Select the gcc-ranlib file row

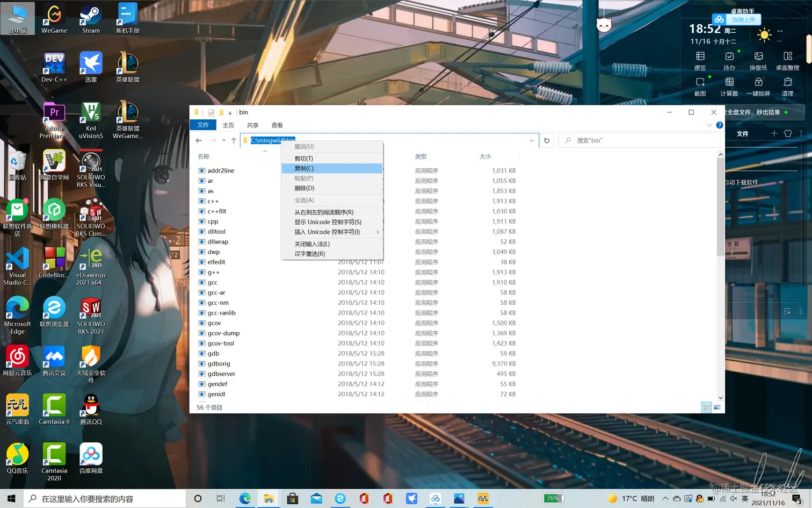(x=357, y=313)
